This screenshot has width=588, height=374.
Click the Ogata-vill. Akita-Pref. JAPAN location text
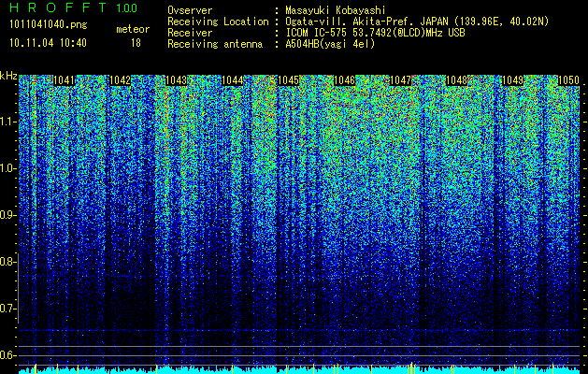click(417, 22)
